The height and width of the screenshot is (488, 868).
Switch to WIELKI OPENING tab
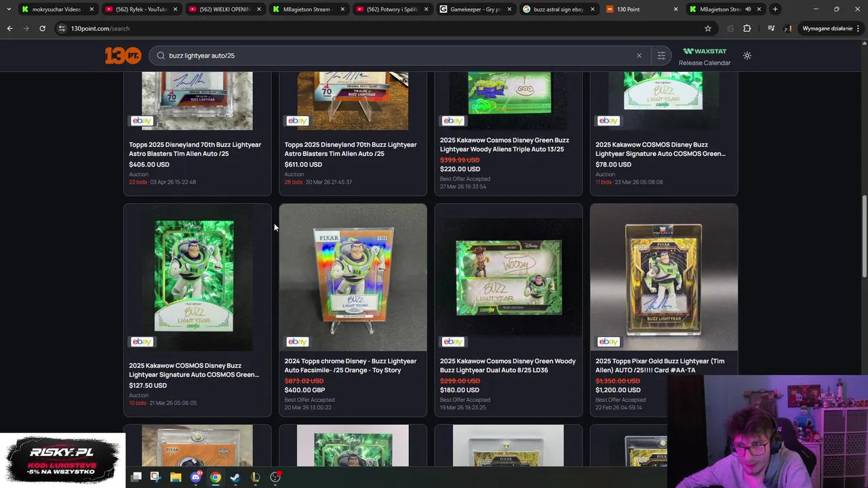tap(224, 9)
